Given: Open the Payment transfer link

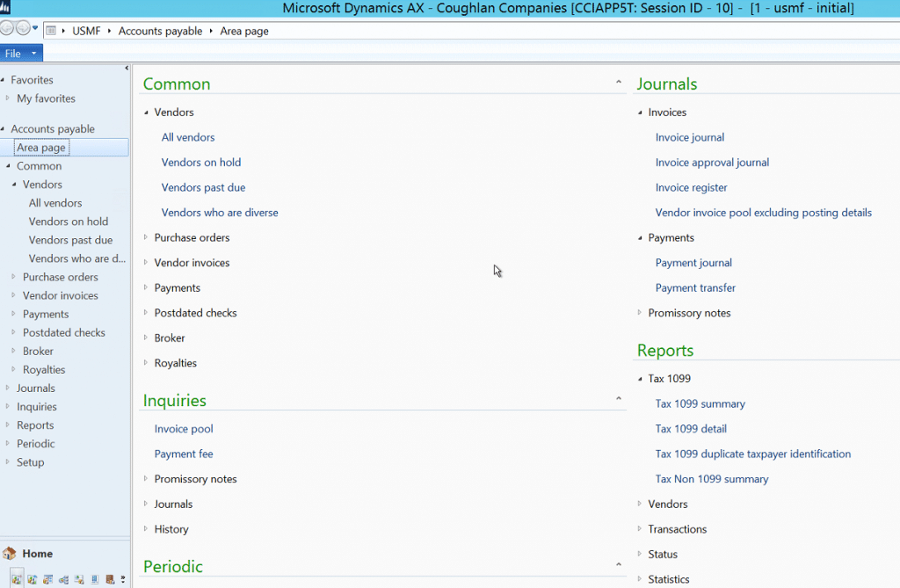Looking at the screenshot, I should pos(695,287).
